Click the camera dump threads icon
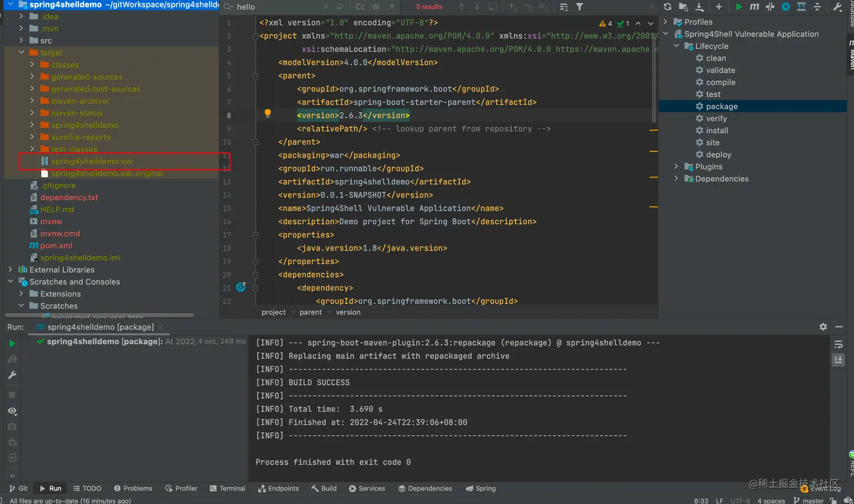 click(12, 427)
